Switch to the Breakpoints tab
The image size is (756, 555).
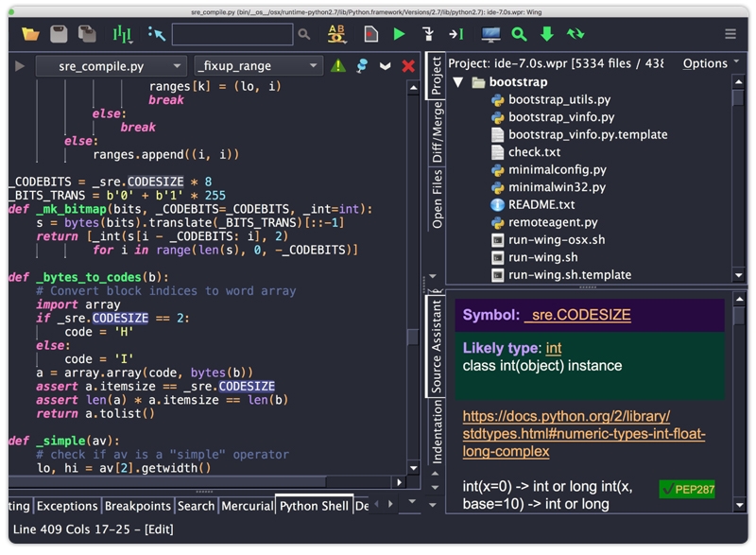tap(137, 506)
